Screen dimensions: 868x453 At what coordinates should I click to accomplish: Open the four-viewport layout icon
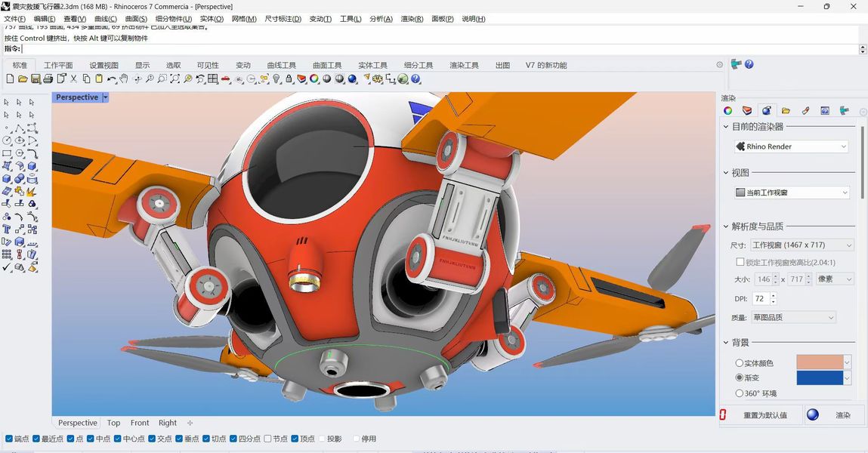(x=213, y=79)
